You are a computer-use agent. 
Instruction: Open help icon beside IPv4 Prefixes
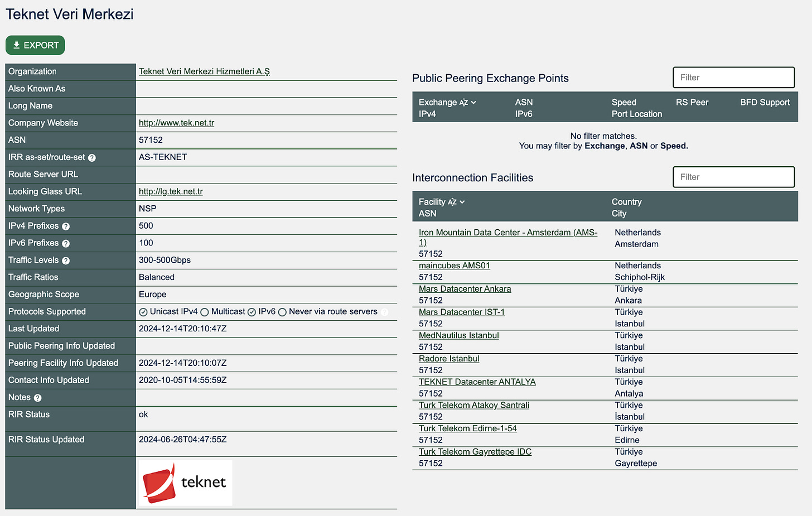[x=66, y=226]
